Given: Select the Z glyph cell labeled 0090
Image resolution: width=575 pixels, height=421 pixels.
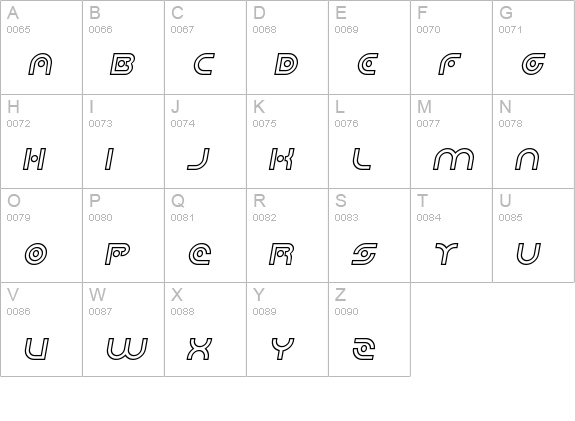Looking at the screenshot, I should pyautogui.click(x=370, y=329).
